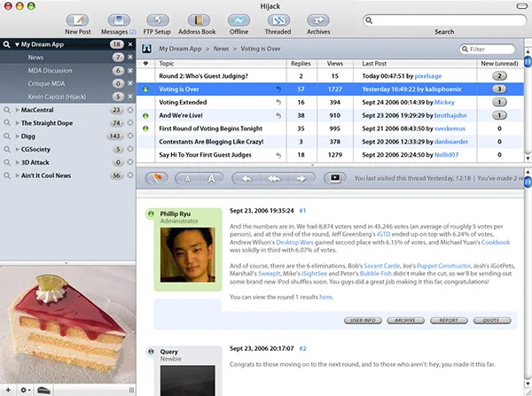Open FTP Setup from the toolbar
Image resolution: width=532 pixels, height=396 pixels.
(158, 20)
